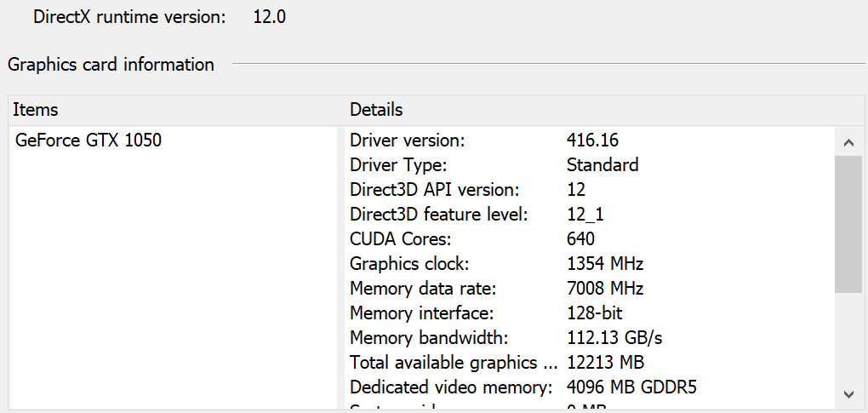This screenshot has width=868, height=413.
Task: Click the scroll up arrow in Details
Action: pos(848,141)
